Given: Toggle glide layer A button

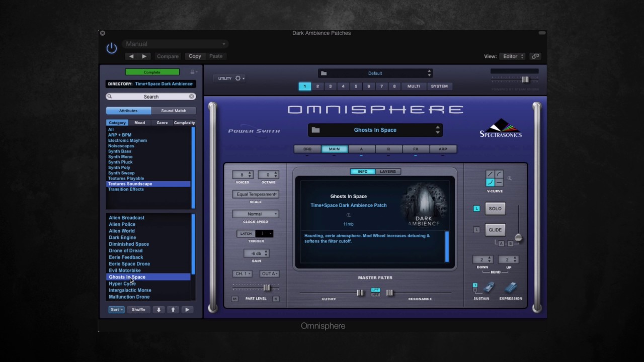Looking at the screenshot, I should tap(502, 243).
